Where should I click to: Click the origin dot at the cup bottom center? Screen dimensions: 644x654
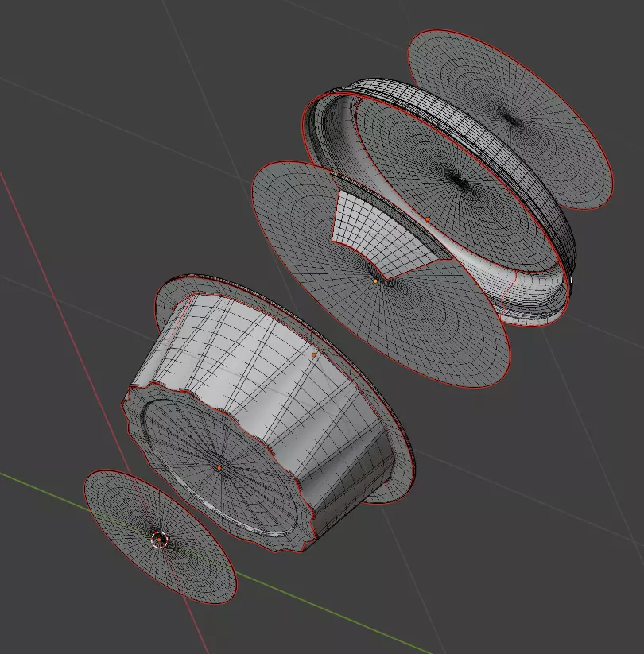tap(219, 468)
